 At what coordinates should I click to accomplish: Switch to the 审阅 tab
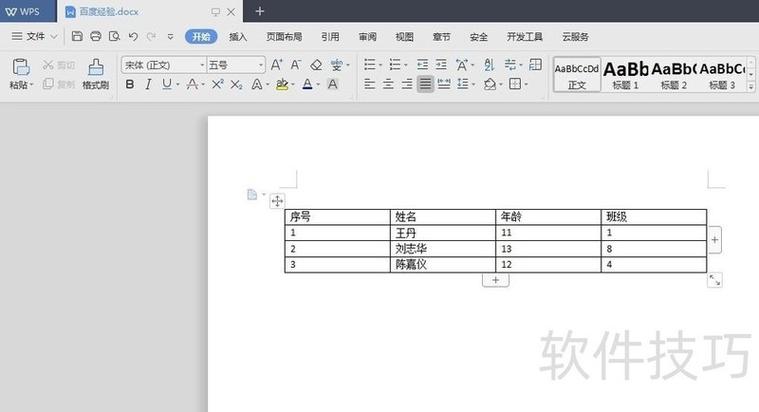(x=367, y=37)
